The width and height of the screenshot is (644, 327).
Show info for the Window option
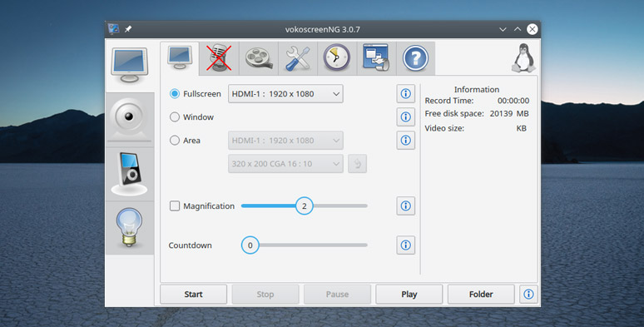coord(406,117)
